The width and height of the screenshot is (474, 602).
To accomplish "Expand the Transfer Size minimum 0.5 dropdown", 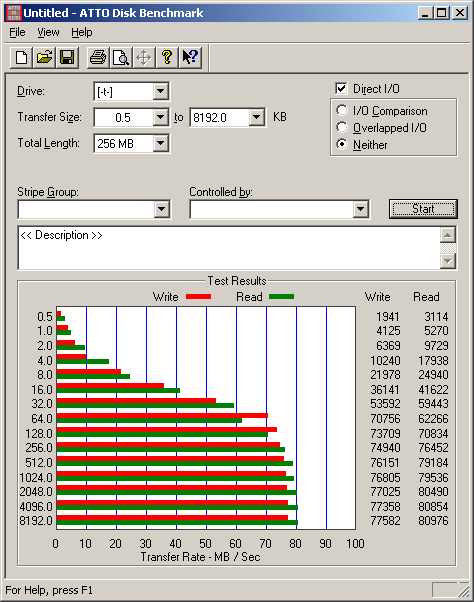I will pos(160,117).
